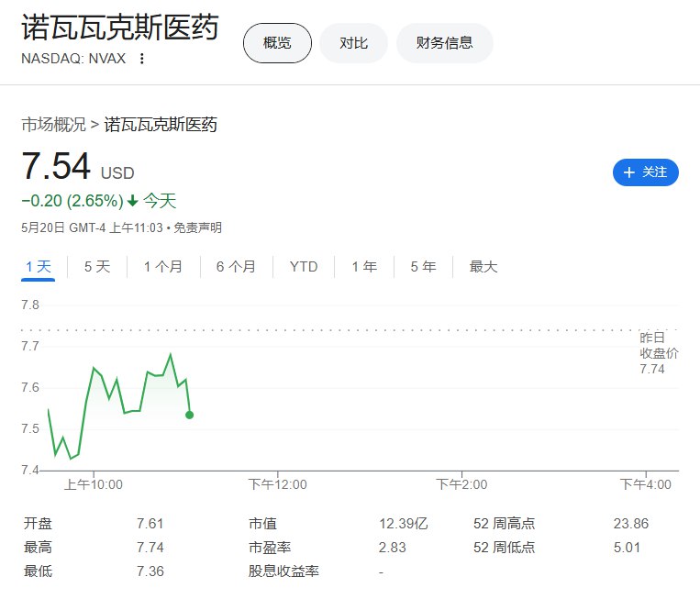
Task: Click the NASDAQ: NVAX ticker text
Action: 73,59
